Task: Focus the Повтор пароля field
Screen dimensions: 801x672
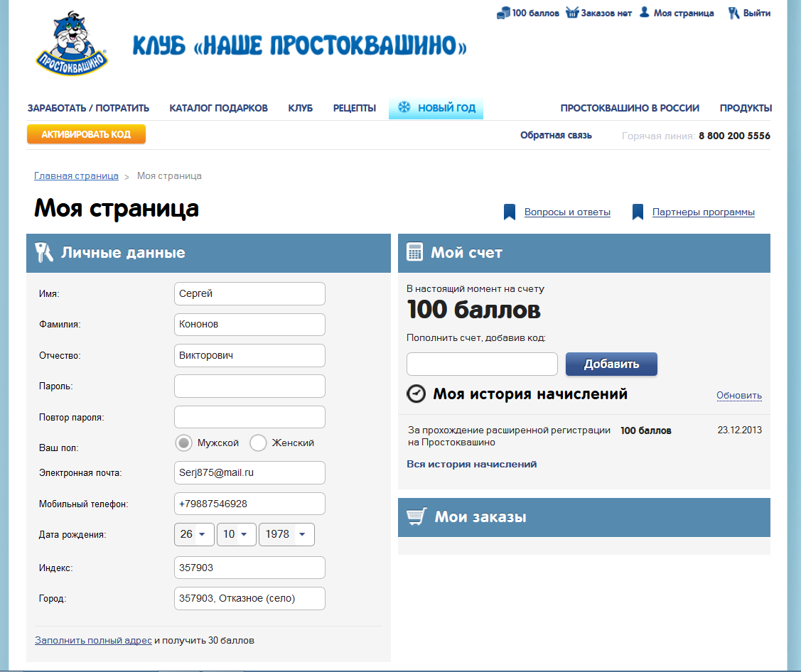Action: (x=249, y=417)
